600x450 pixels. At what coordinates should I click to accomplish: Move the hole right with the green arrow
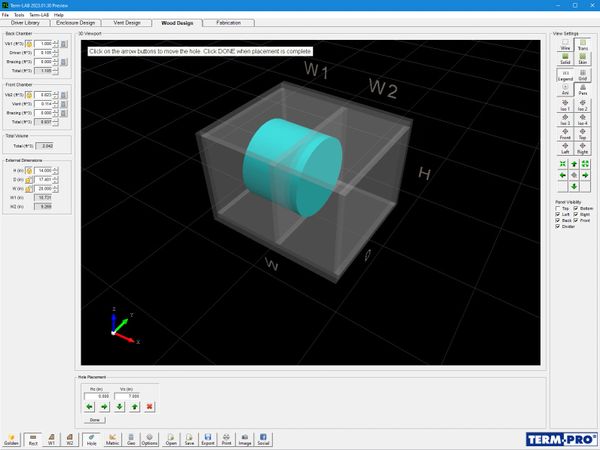(x=104, y=407)
